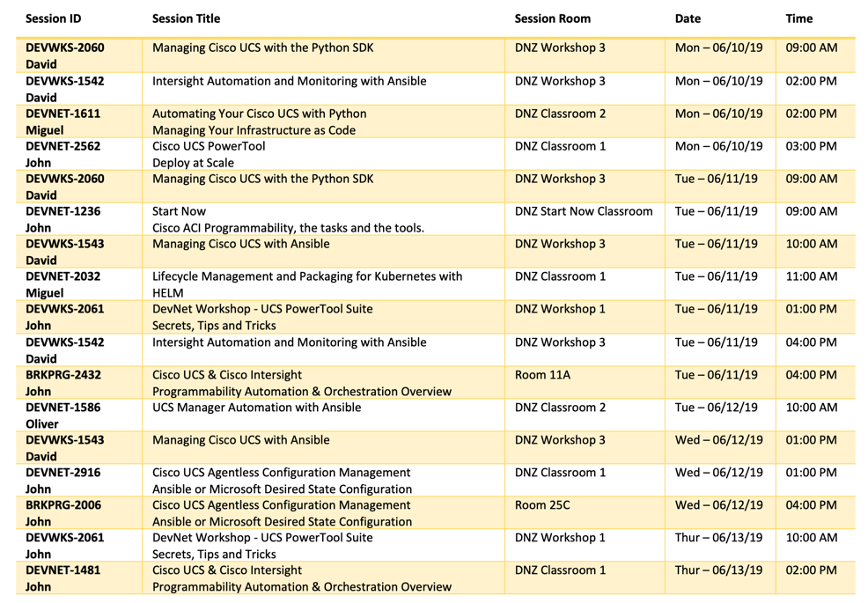This screenshot has width=868, height=603.
Task: Select the 11:00 AM time cell
Action: tap(811, 276)
